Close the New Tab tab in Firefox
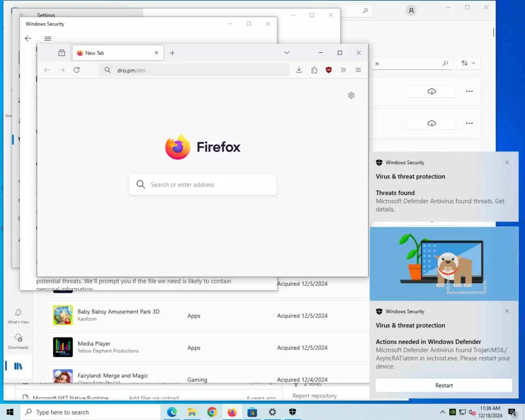The height and width of the screenshot is (420, 525). pos(156,53)
